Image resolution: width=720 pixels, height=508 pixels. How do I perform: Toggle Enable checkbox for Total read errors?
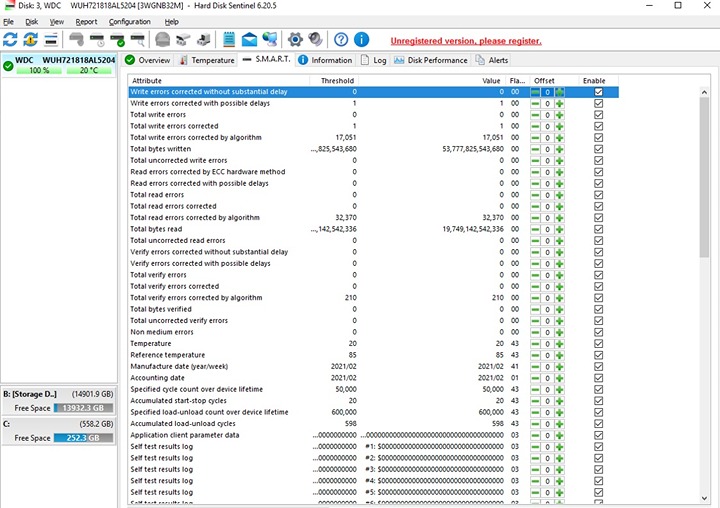pos(598,195)
